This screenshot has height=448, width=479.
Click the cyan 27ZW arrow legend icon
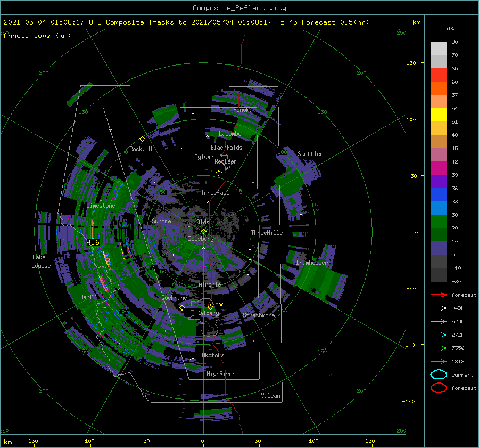(439, 335)
